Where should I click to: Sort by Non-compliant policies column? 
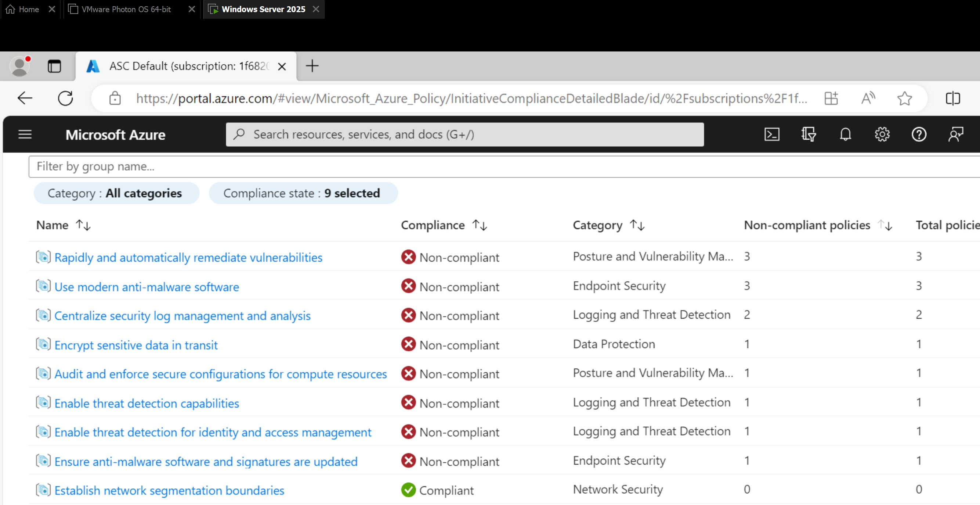click(818, 225)
